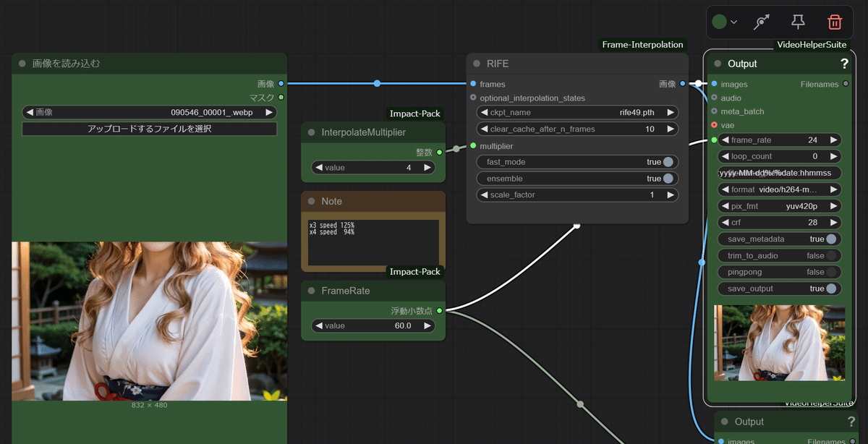The width and height of the screenshot is (868, 444).
Task: Decrease InterpolateMultiplier value with left arrow
Action: coord(318,167)
